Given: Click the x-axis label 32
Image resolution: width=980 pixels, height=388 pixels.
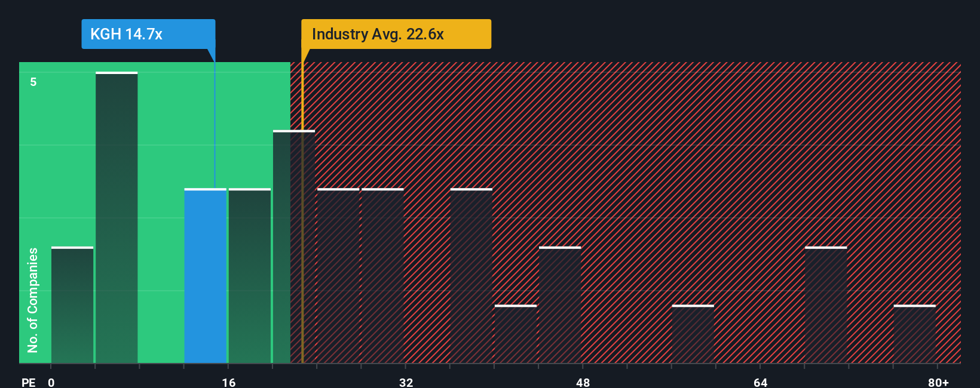Looking at the screenshot, I should 406,382.
